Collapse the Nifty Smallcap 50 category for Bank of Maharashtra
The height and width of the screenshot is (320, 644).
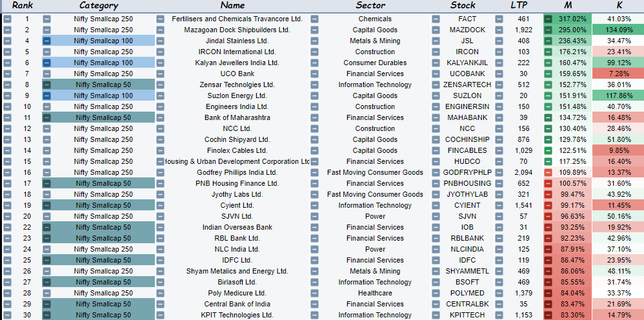(47, 117)
